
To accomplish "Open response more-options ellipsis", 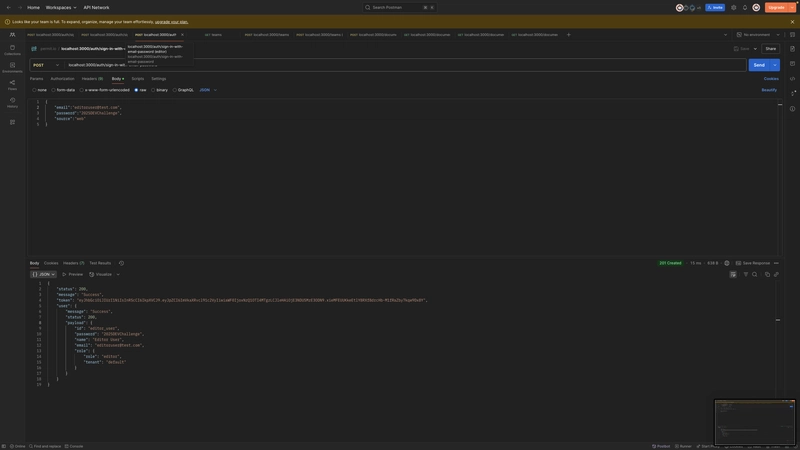I will 777,263.
